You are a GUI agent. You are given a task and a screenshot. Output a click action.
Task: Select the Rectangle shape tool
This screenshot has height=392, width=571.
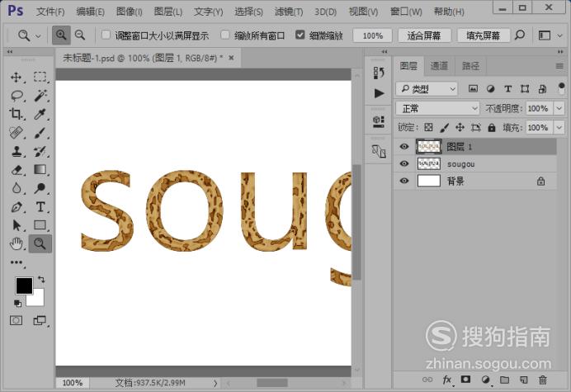tap(40, 225)
